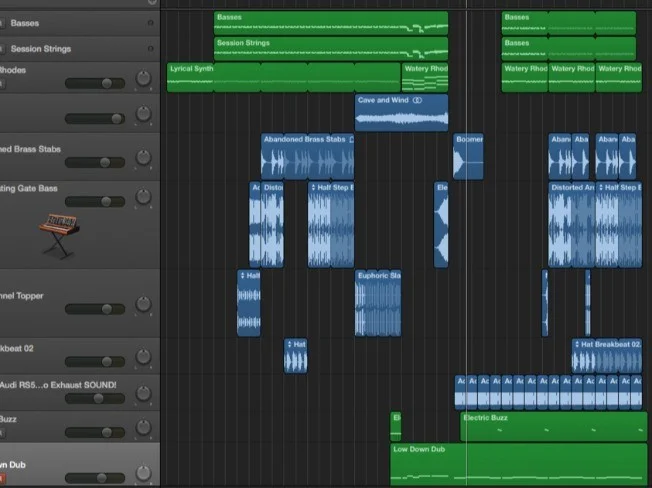This screenshot has height=488, width=652.
Task: Click the pan knob on Low Down Dub track
Action: [x=143, y=470]
